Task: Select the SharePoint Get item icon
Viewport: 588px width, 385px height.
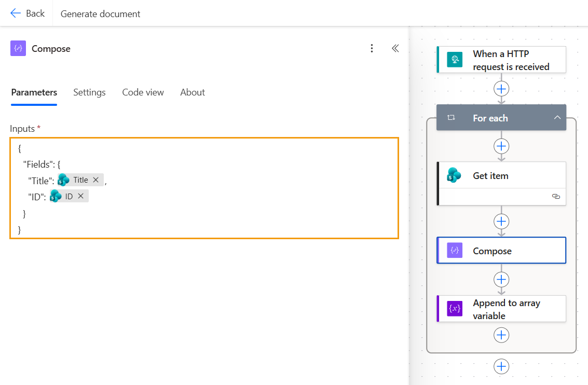Action: (454, 175)
